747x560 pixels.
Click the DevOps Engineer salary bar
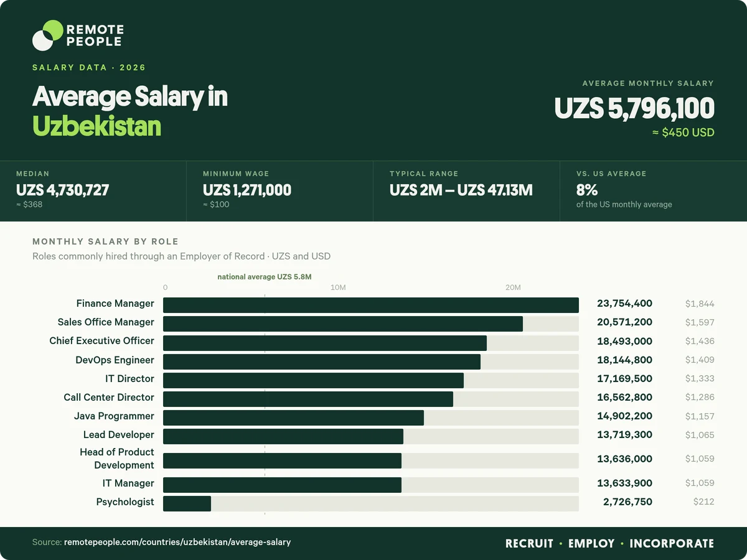coord(322,362)
